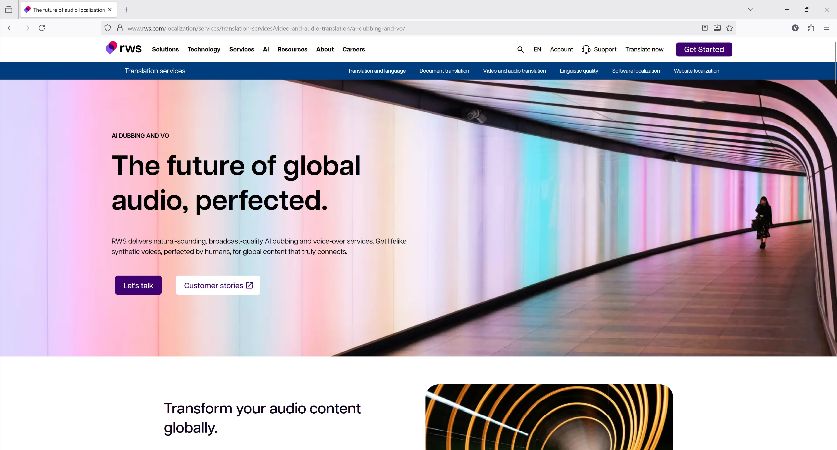Go back one page
Screen dimensions: 837x450
(9, 28)
